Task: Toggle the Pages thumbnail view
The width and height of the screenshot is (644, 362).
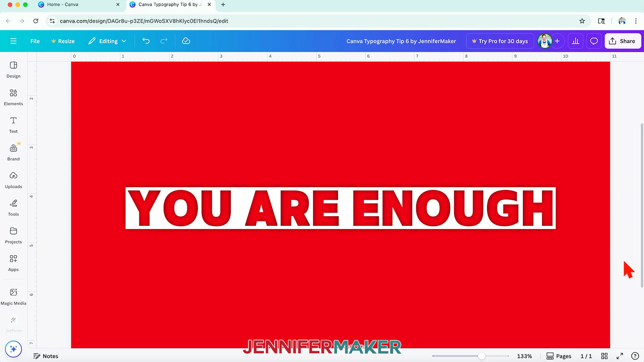Action: (559, 356)
